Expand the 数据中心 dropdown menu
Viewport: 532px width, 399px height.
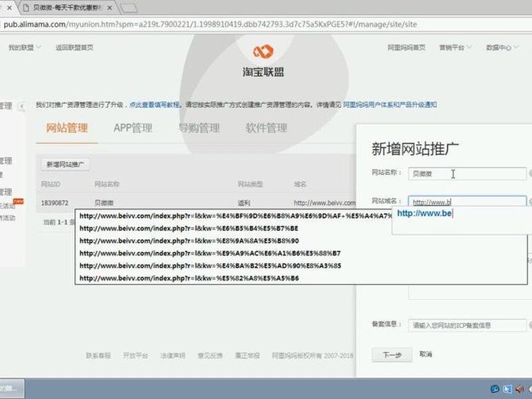(x=502, y=47)
